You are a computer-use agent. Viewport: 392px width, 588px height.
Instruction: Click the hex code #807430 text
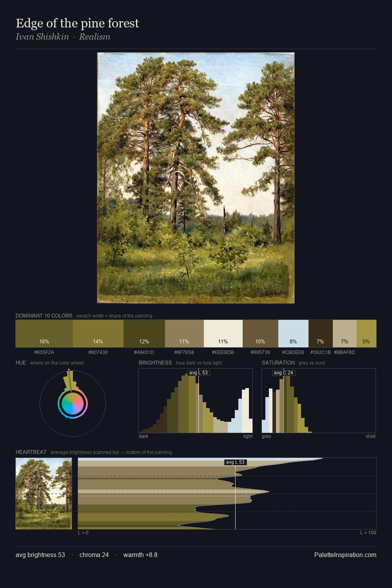click(98, 352)
